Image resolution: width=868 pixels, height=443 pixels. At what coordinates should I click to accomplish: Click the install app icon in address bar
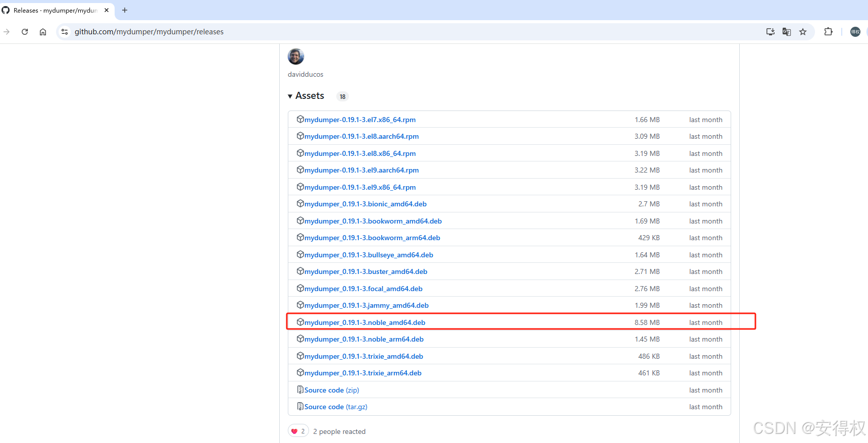[771, 32]
